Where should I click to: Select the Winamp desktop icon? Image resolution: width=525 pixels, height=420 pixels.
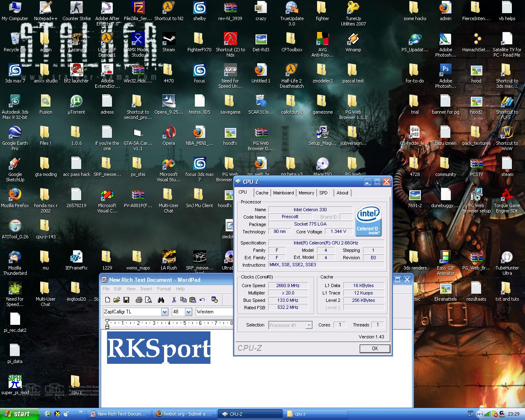coord(353,42)
